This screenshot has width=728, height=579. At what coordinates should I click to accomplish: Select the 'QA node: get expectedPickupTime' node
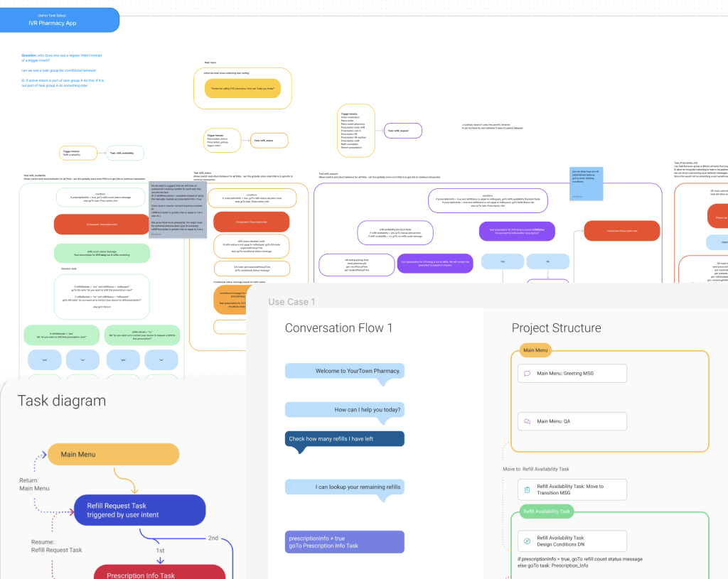click(x=252, y=269)
